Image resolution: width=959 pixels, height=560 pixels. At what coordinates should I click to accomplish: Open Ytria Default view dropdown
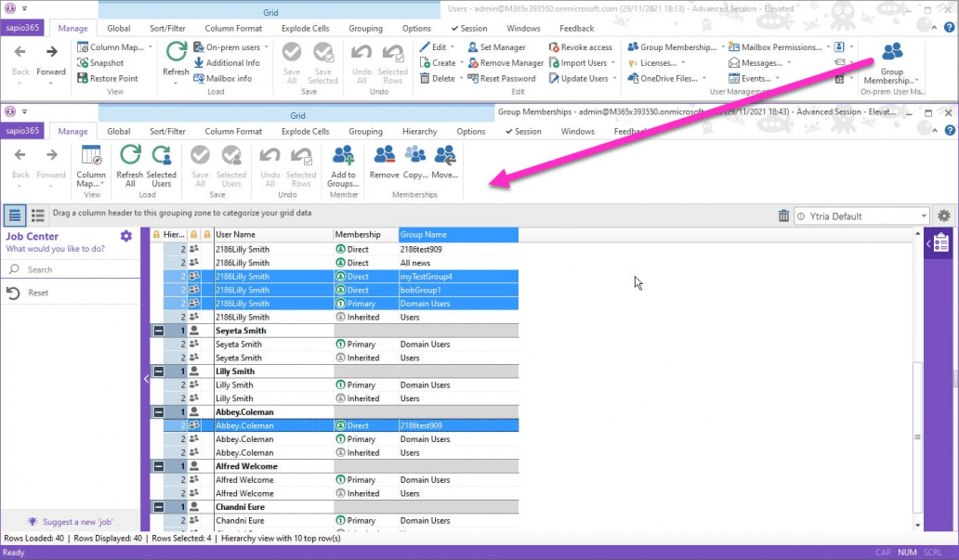(924, 216)
